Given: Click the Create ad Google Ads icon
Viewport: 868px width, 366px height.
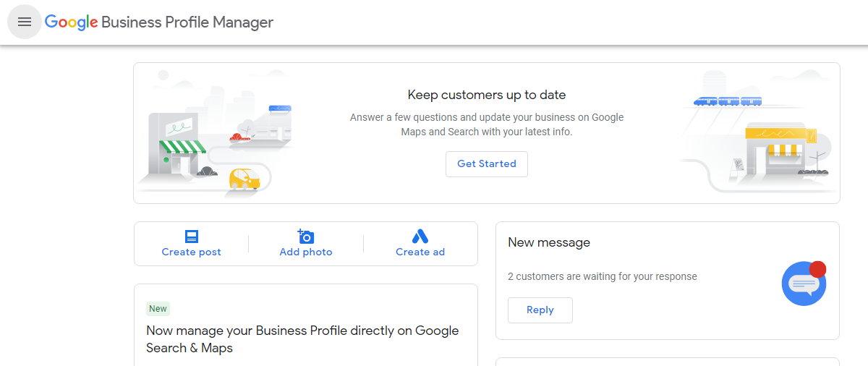Looking at the screenshot, I should (x=420, y=237).
